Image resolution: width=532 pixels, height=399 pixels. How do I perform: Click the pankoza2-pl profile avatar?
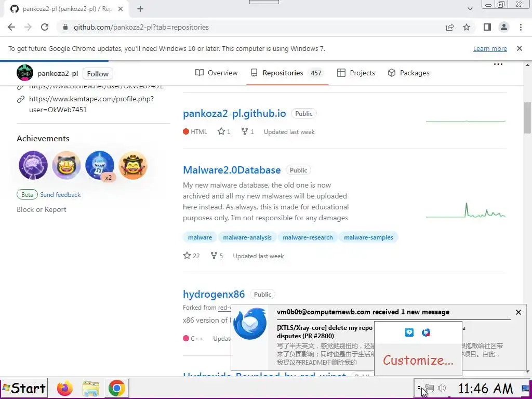tap(25, 73)
